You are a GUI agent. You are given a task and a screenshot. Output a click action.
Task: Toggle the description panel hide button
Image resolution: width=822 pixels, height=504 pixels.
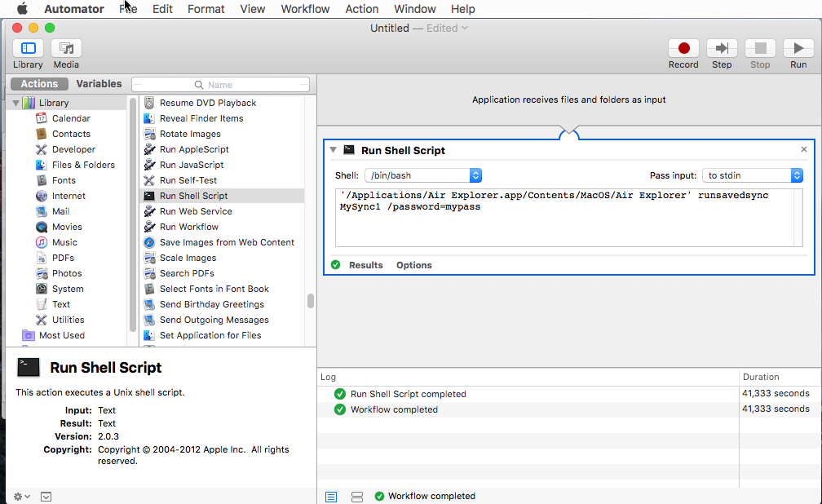pyautogui.click(x=46, y=497)
